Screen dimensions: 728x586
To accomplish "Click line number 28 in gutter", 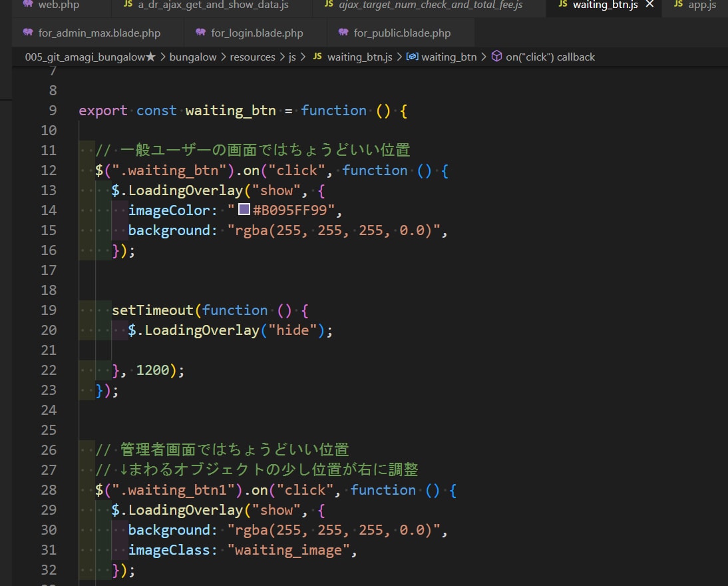I will pyautogui.click(x=49, y=490).
